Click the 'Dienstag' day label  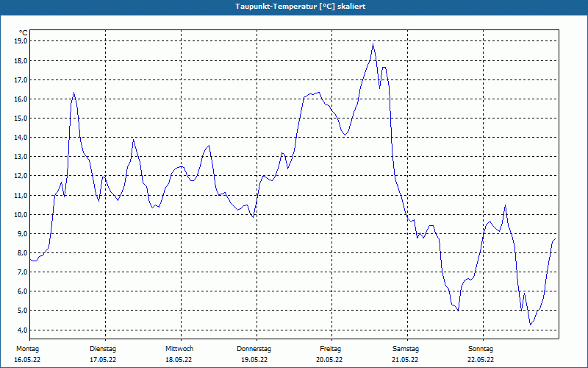tap(103, 349)
